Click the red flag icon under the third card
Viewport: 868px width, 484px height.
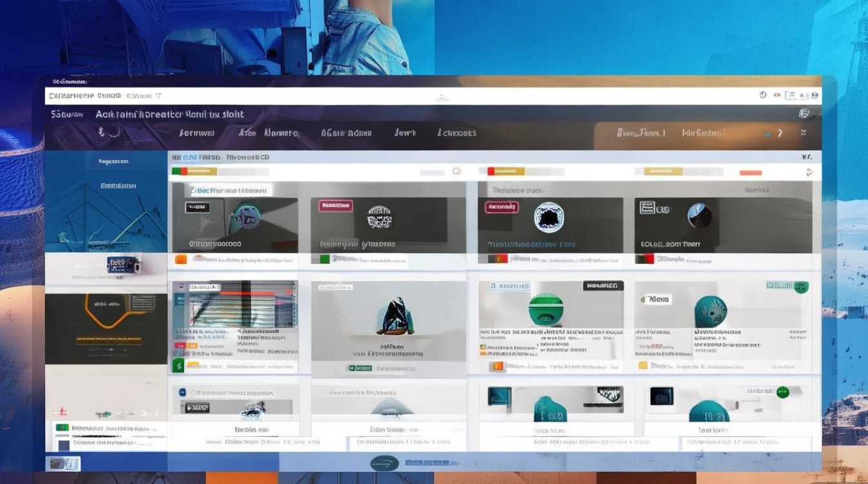(497, 259)
